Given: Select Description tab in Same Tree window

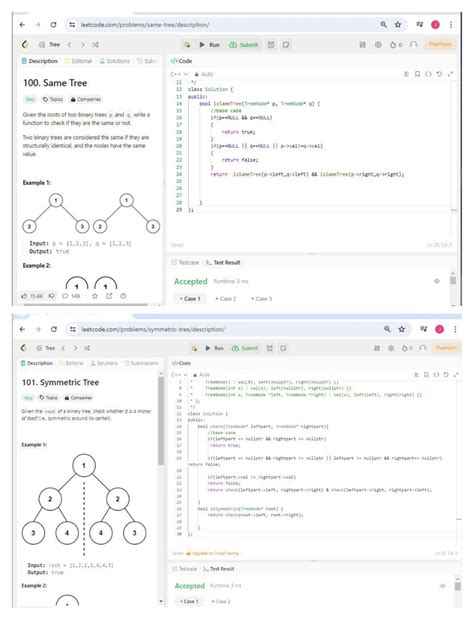Looking at the screenshot, I should [40, 61].
